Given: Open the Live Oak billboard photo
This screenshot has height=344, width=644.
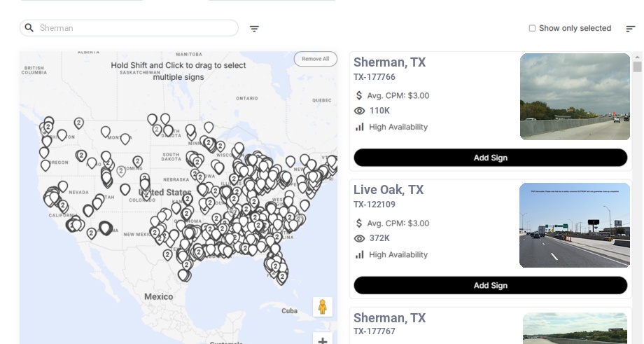Looking at the screenshot, I should (x=575, y=225).
